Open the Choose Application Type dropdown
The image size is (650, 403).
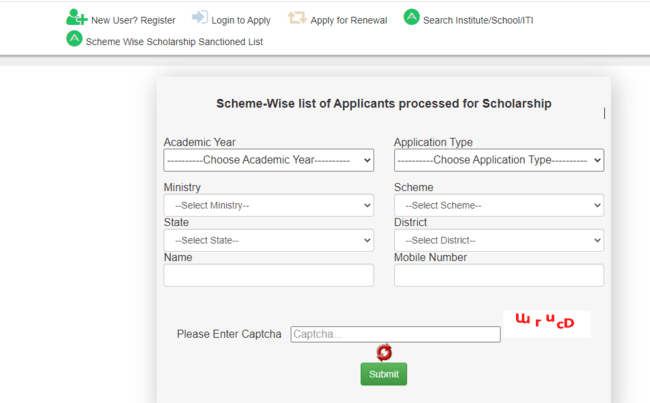498,160
